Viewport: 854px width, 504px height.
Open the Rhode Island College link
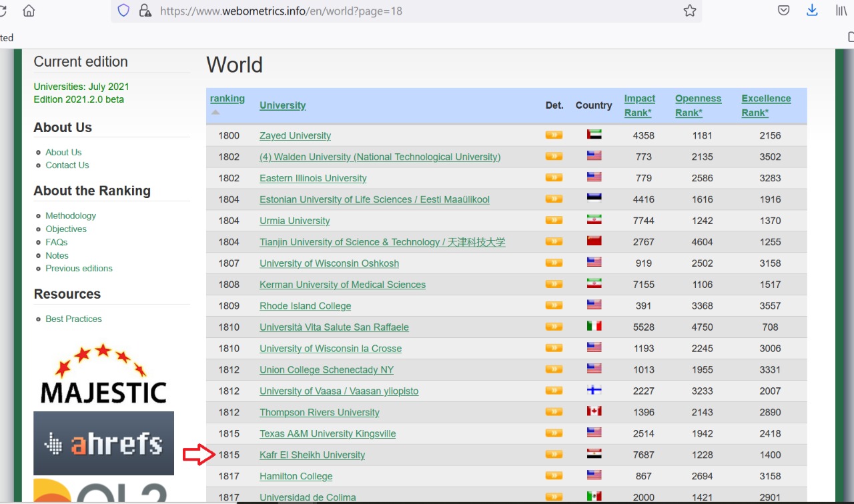305,306
